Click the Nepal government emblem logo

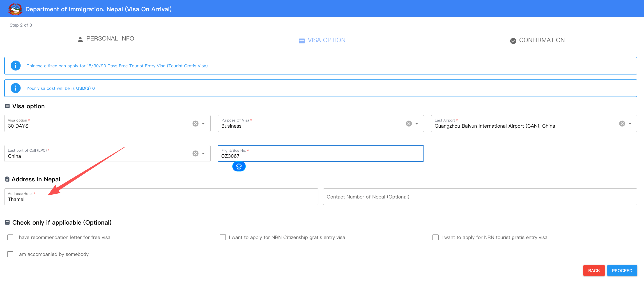(15, 9)
